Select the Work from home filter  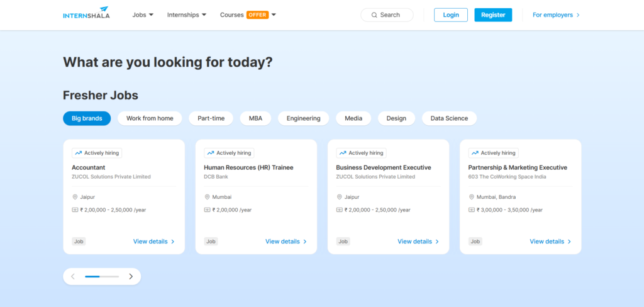[150, 118]
